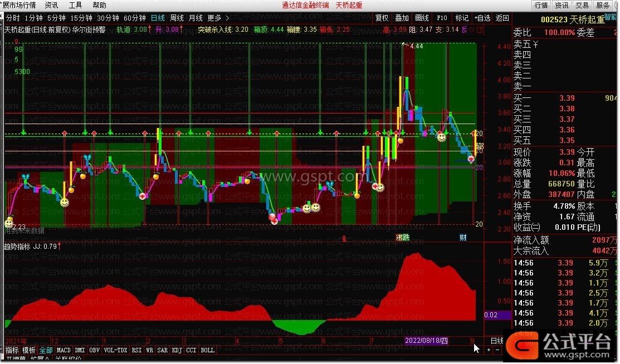Open the 交易 trading button
Screen dimensions: 620x364
(x=582, y=5)
